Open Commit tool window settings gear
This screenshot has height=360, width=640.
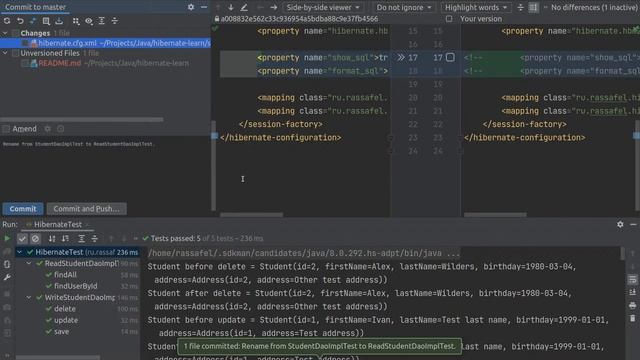click(191, 7)
